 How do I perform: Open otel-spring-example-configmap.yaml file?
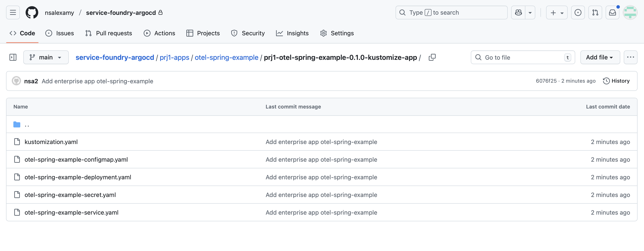76,160
